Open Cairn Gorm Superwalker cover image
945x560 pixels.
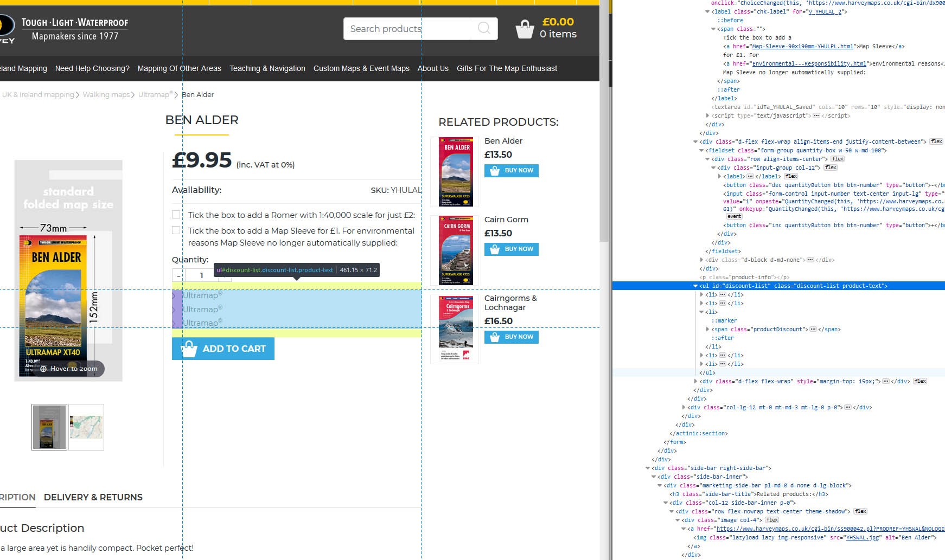(455, 250)
